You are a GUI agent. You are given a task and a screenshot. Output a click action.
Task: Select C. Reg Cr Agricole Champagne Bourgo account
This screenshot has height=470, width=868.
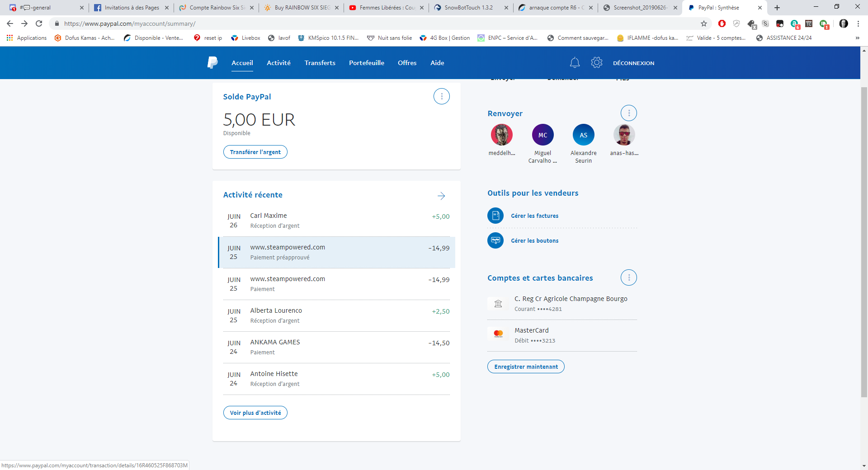(562, 304)
